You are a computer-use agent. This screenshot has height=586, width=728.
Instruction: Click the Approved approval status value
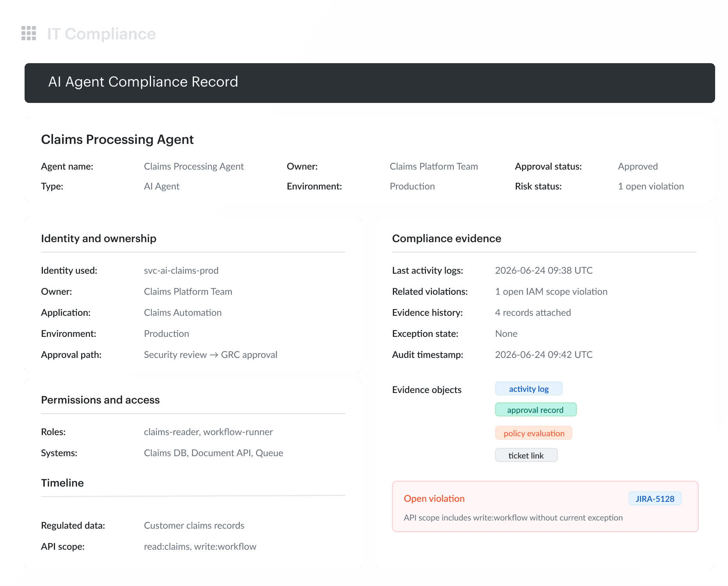coord(638,166)
